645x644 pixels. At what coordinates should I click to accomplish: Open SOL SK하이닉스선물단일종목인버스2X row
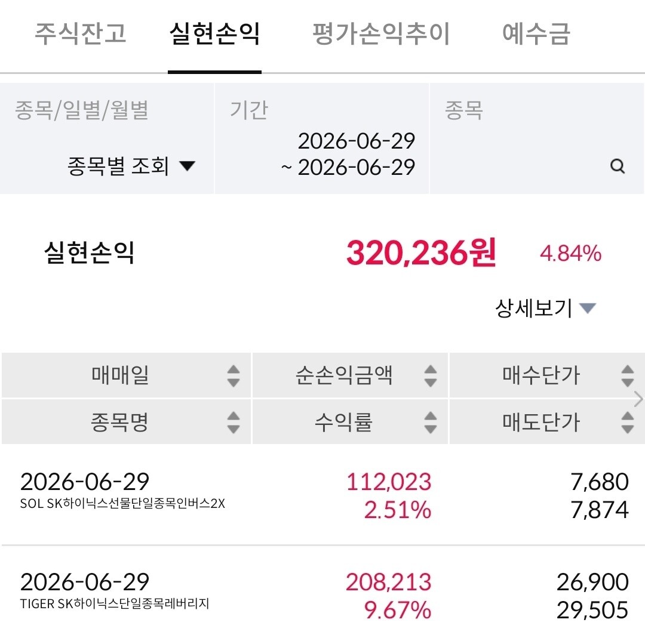[x=322, y=495]
